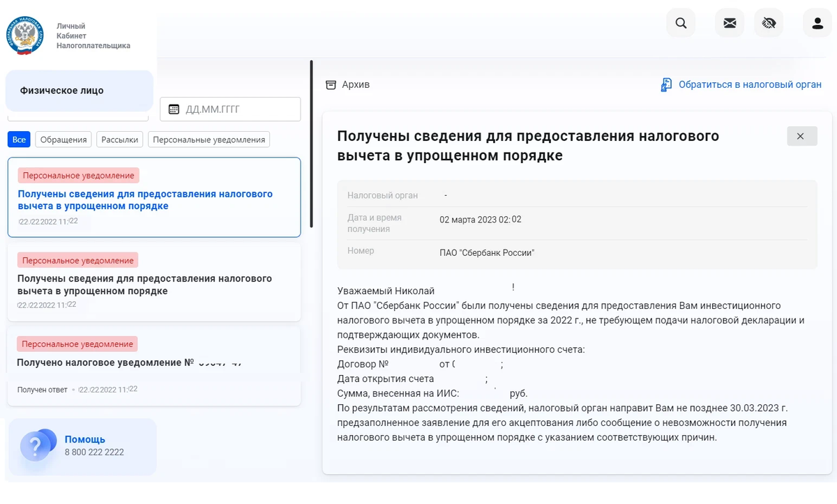The image size is (837, 504).
Task: Open the date picker dropdown
Action: coord(230,109)
